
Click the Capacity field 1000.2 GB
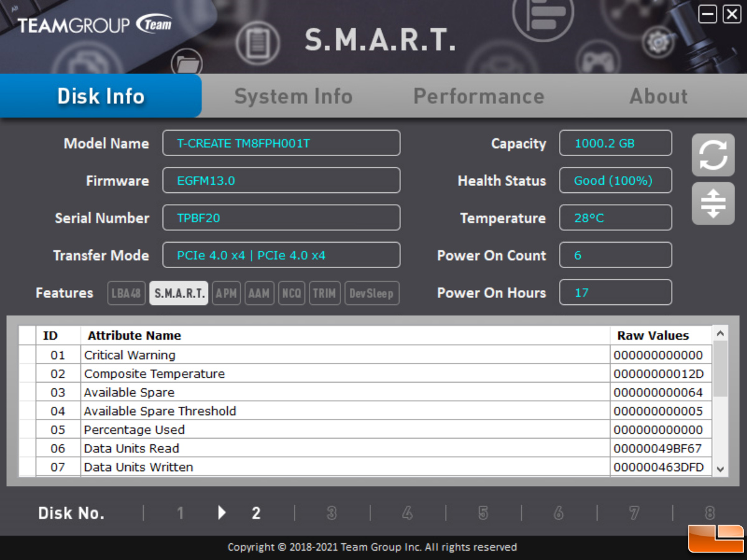(616, 143)
